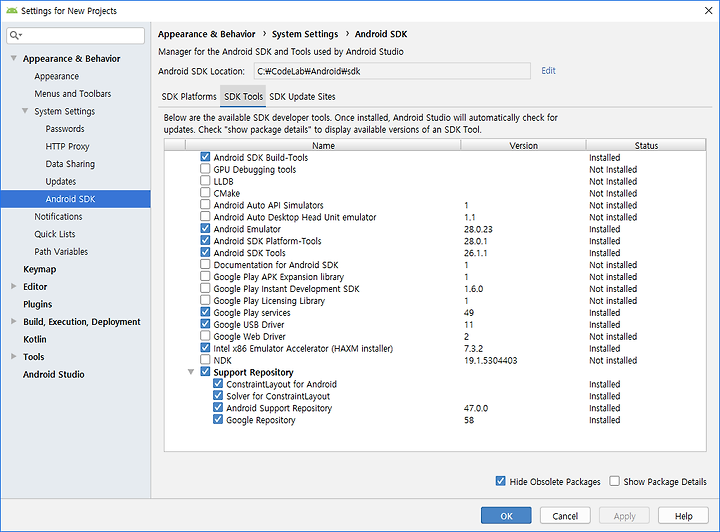
Task: Select Android SDK Platform-Tools row
Action: [x=435, y=241]
